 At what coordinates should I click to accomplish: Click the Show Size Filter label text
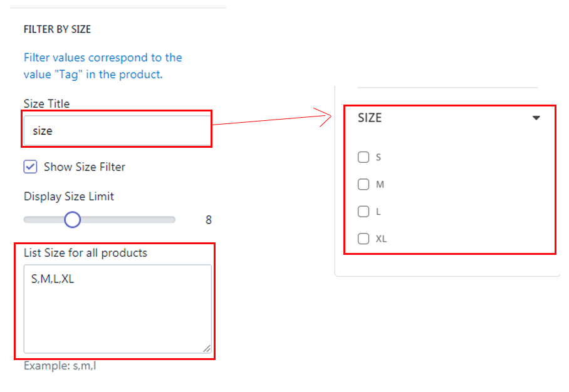tap(85, 167)
